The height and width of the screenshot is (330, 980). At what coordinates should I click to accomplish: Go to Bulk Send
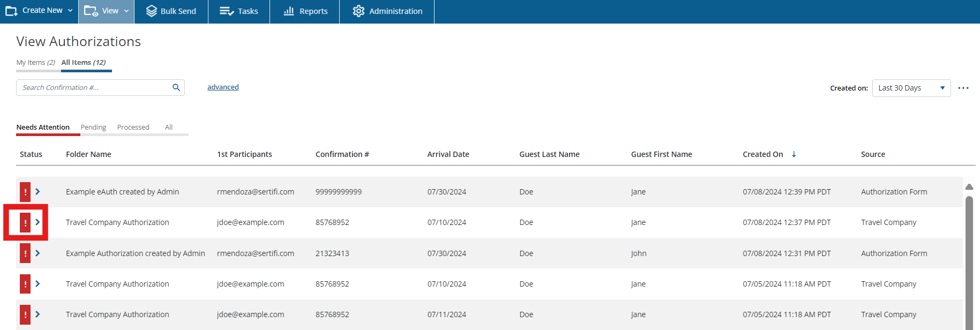171,11
